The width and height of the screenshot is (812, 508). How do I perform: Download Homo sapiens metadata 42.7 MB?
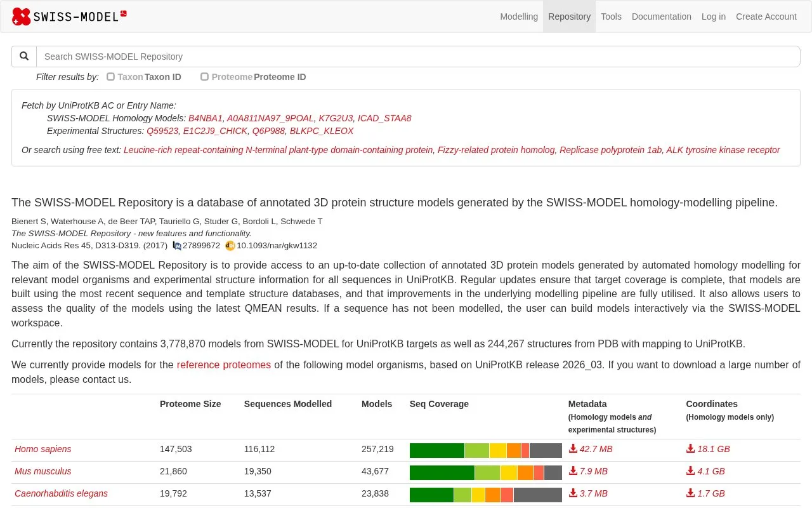[591, 449]
